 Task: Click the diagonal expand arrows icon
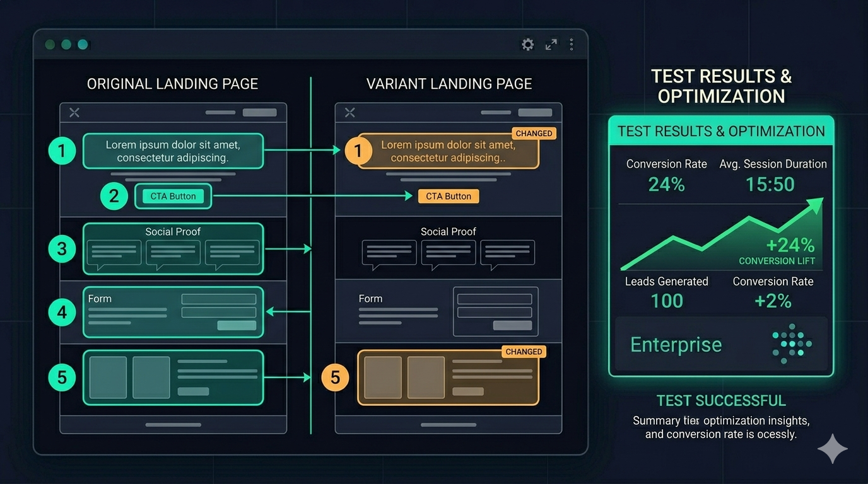tap(551, 44)
